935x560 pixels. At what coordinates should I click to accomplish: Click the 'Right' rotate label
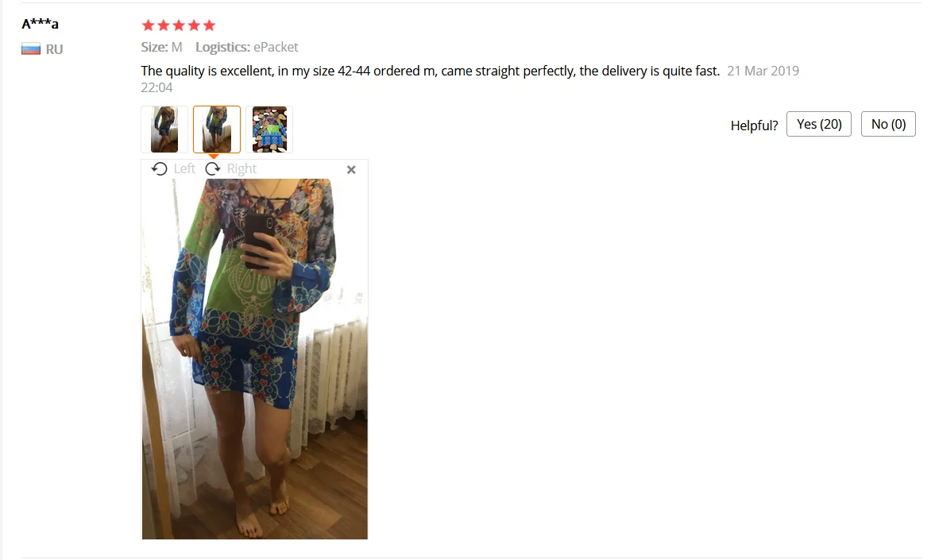point(241,168)
